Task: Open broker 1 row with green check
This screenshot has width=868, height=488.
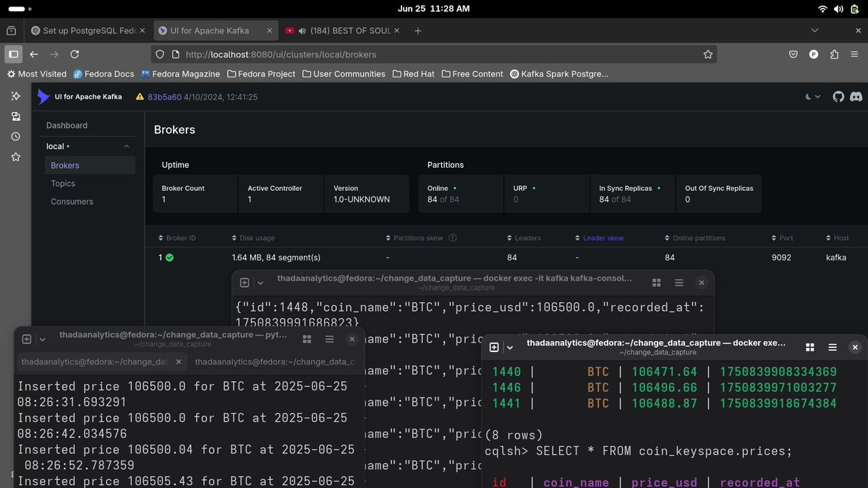Action: pyautogui.click(x=166, y=257)
